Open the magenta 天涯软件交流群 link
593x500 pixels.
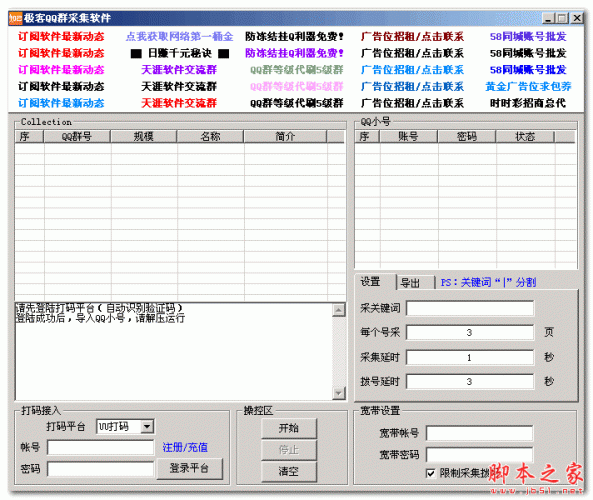pyautogui.click(x=179, y=70)
